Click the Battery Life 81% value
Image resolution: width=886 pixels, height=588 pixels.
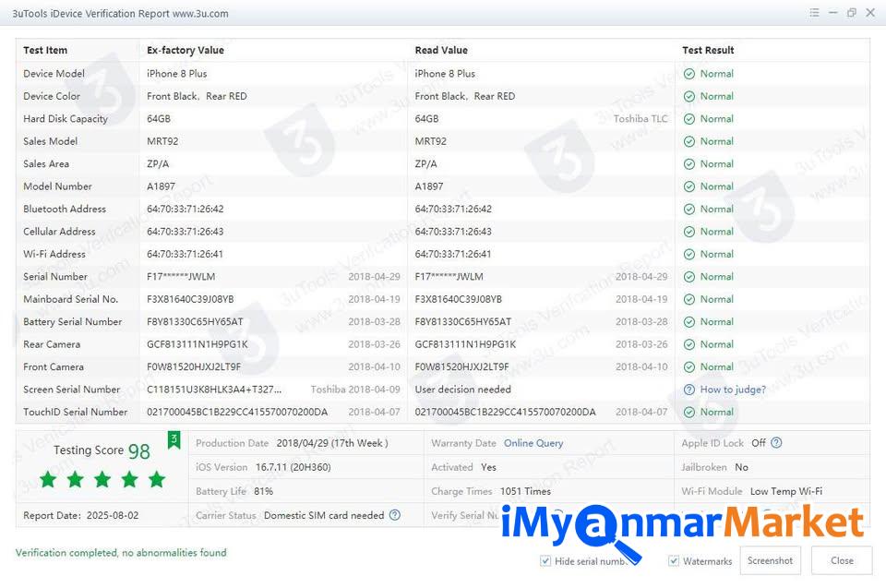[263, 491]
